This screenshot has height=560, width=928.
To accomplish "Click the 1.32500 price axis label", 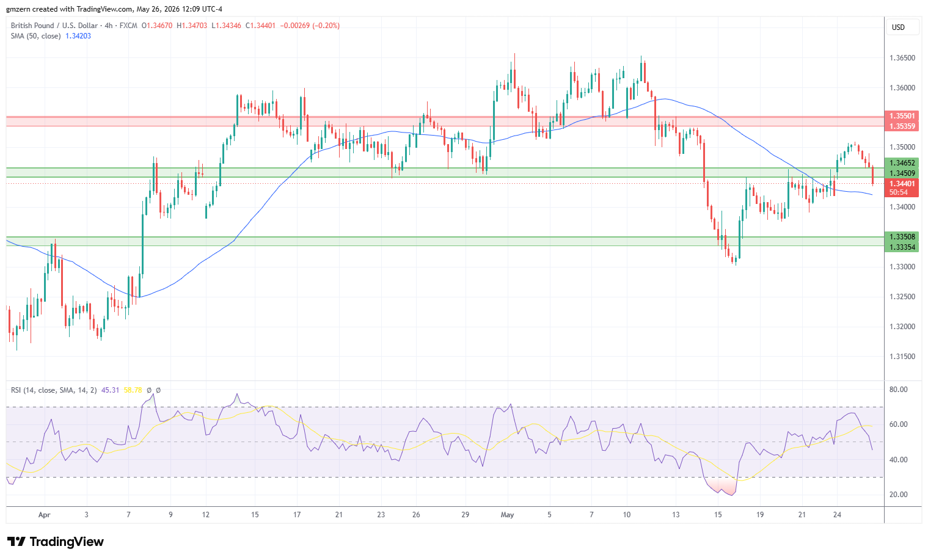I will [902, 297].
